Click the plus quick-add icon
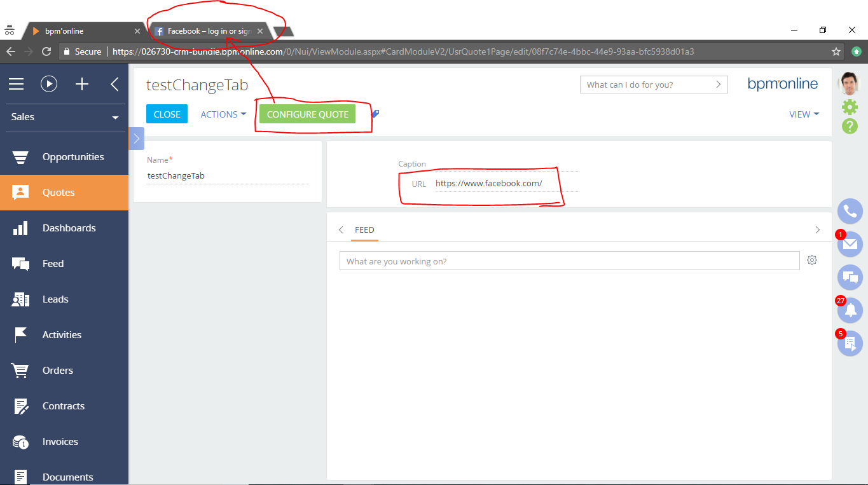868x485 pixels. (82, 84)
